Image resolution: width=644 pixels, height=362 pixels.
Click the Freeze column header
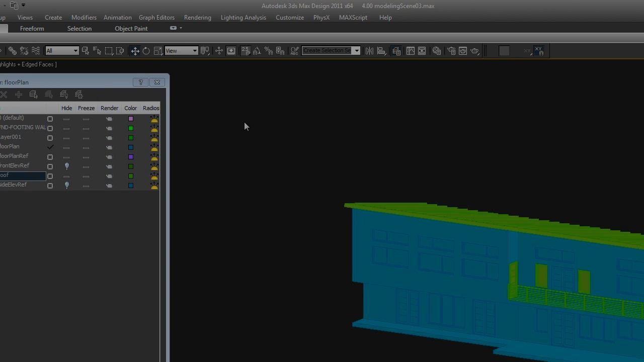pos(87,108)
